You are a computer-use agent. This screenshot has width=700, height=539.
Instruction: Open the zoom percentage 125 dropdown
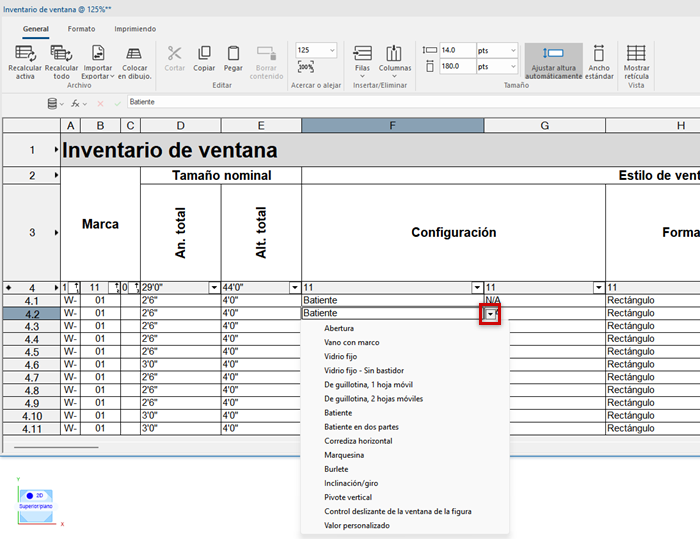point(331,49)
